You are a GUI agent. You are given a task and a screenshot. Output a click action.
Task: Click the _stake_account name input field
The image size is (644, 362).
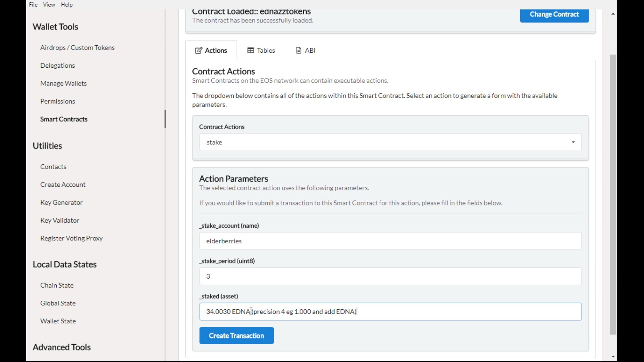pyautogui.click(x=390, y=241)
